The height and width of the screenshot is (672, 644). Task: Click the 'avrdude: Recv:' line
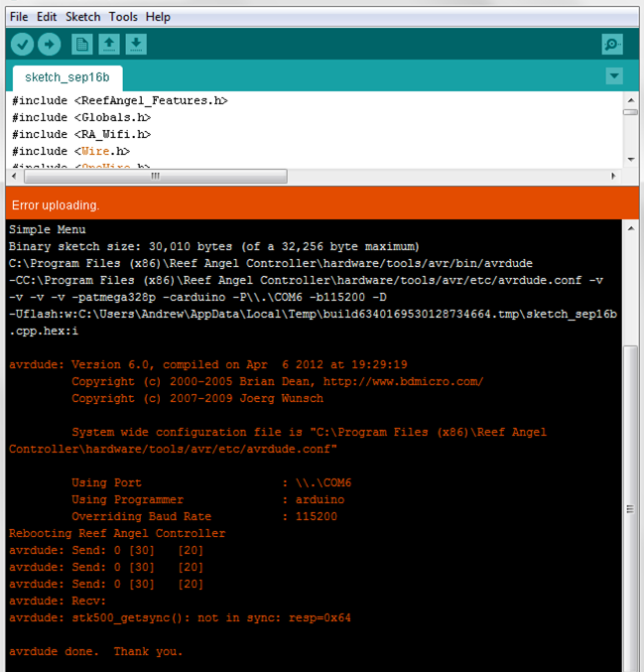click(57, 601)
